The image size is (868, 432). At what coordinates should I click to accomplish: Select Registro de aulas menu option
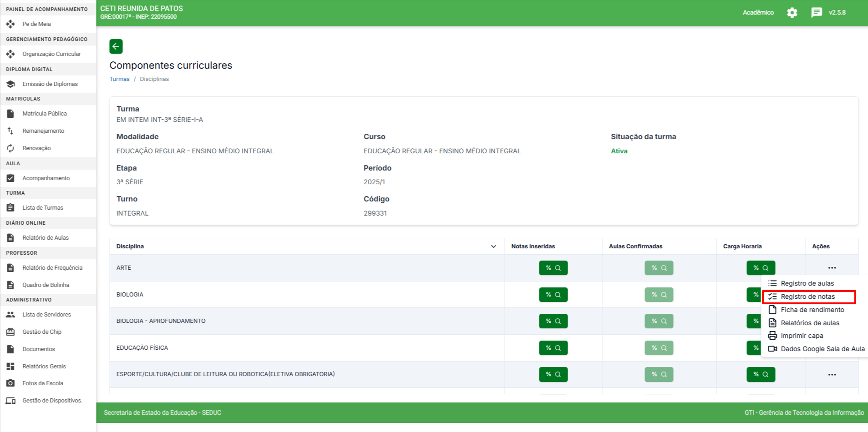807,283
